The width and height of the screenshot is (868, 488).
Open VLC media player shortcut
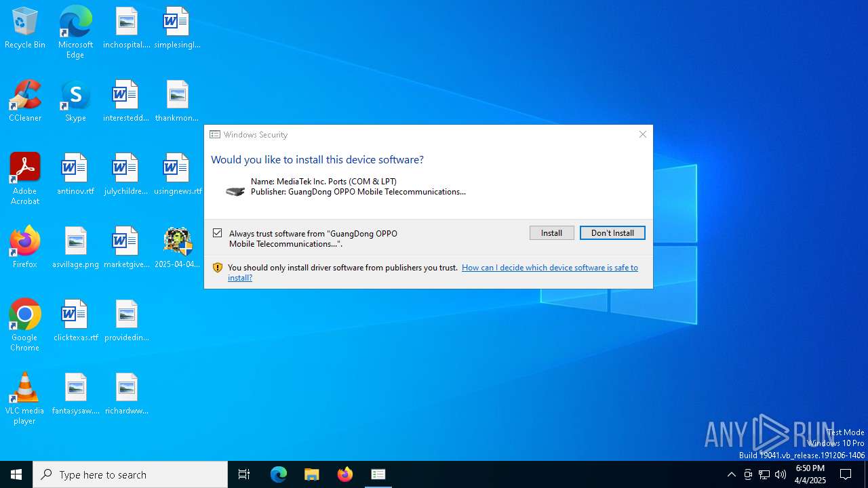(25, 399)
